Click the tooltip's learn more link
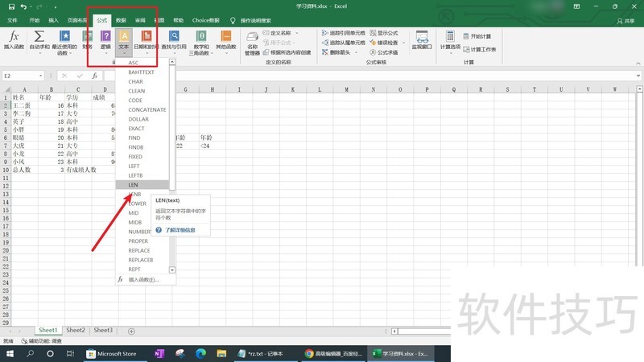Image resolution: width=644 pixels, height=362 pixels. pos(180,230)
